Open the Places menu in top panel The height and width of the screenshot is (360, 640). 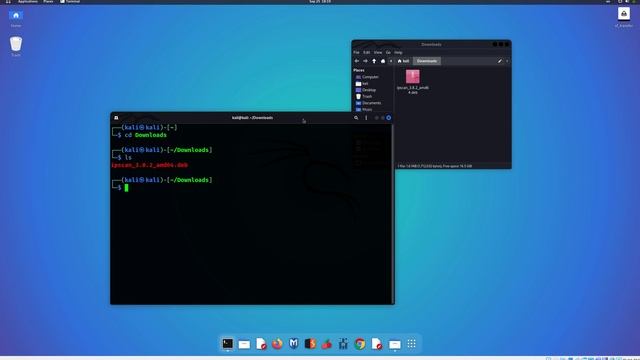click(48, 2)
